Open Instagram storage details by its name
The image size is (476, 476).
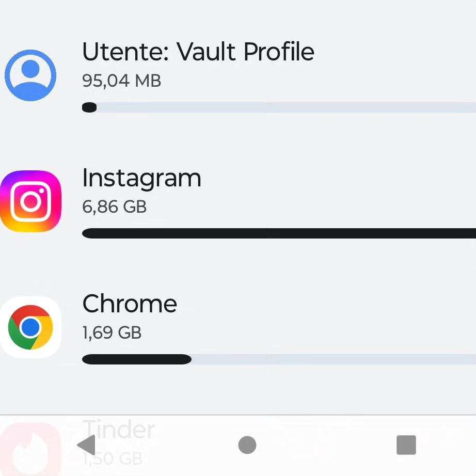point(141,179)
